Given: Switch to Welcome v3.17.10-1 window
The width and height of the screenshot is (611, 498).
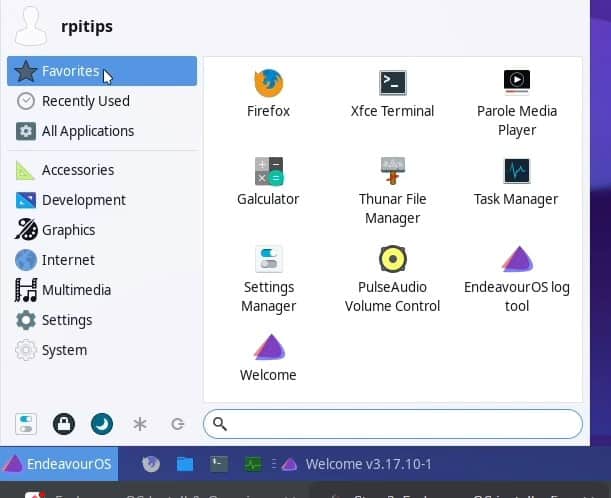Looking at the screenshot, I should pyautogui.click(x=357, y=464).
